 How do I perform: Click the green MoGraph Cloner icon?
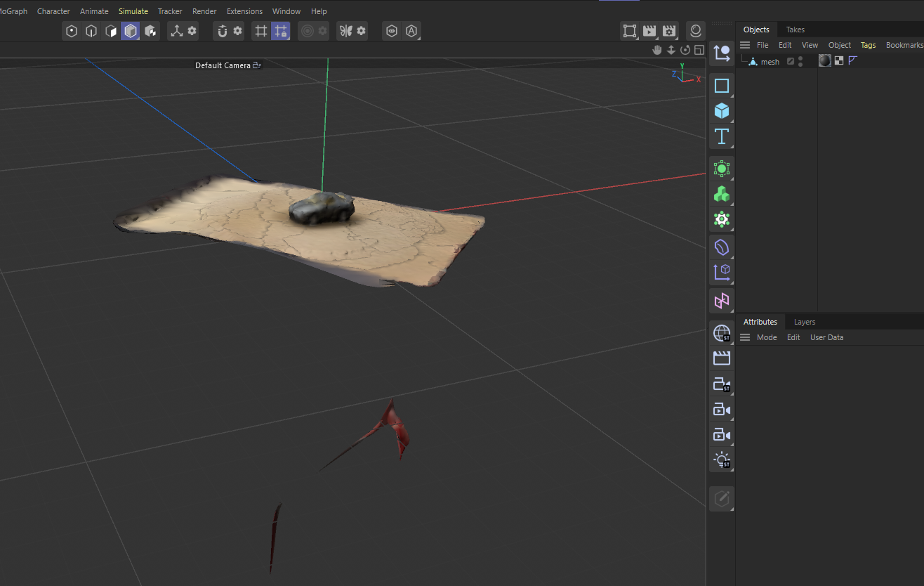pyautogui.click(x=722, y=194)
